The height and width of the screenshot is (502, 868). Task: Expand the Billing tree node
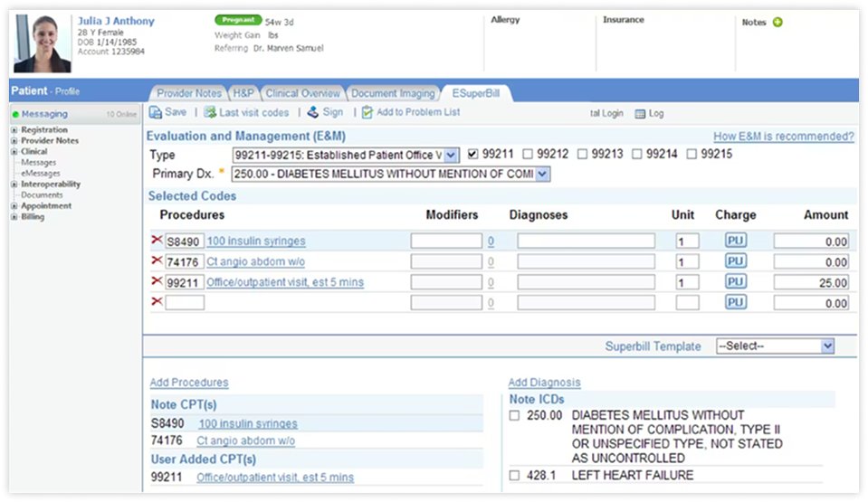point(14,217)
